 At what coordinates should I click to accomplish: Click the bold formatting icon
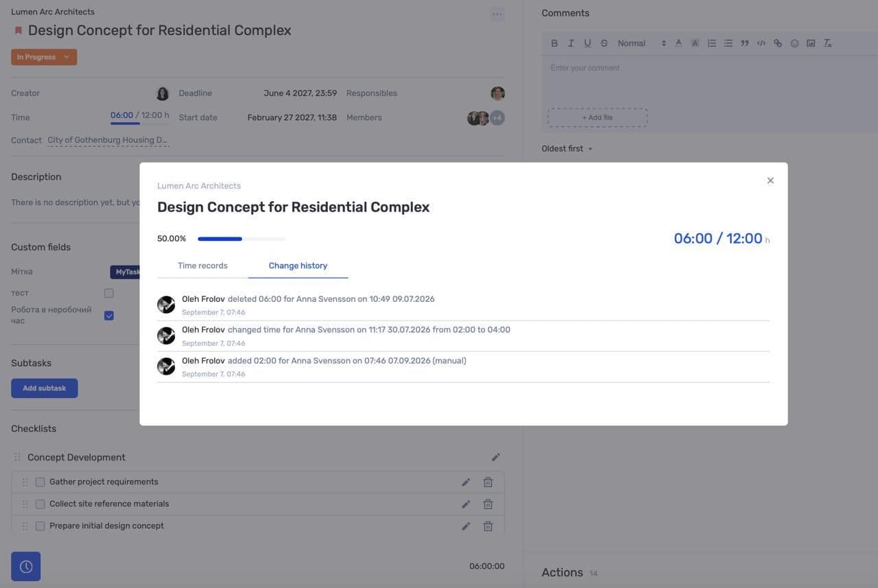[x=554, y=43]
